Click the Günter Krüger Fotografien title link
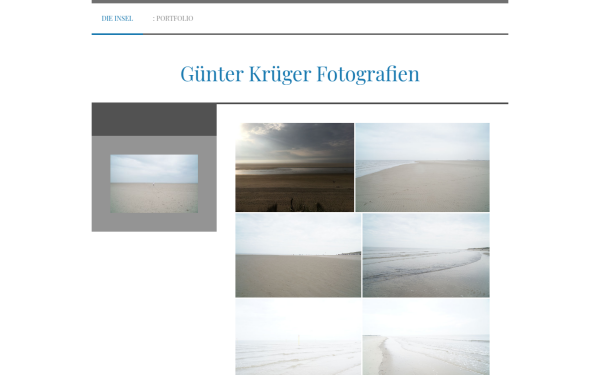 (x=300, y=73)
